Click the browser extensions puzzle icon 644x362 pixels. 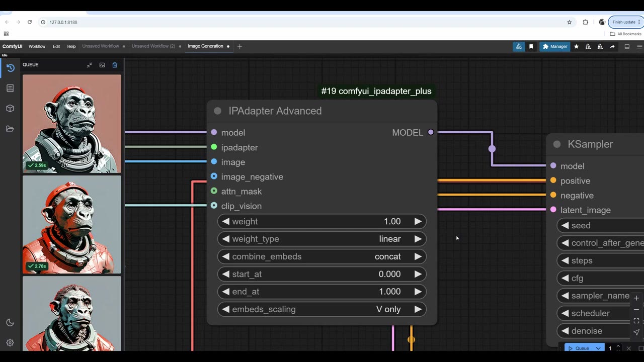(585, 22)
